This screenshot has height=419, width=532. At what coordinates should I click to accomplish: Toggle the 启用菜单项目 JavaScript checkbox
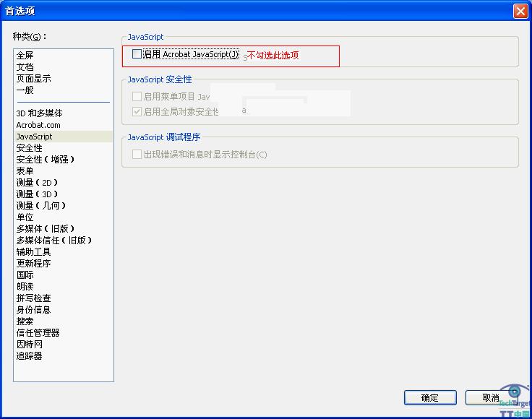tap(137, 96)
